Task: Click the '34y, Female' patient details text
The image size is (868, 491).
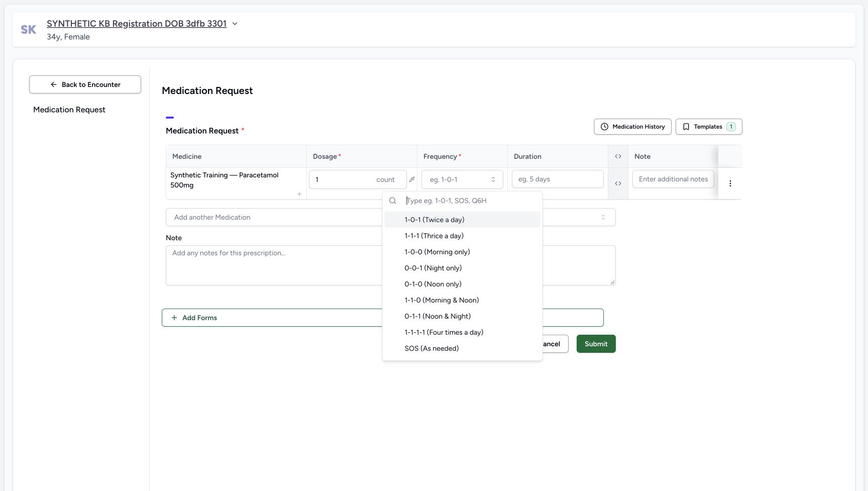Action: click(68, 37)
